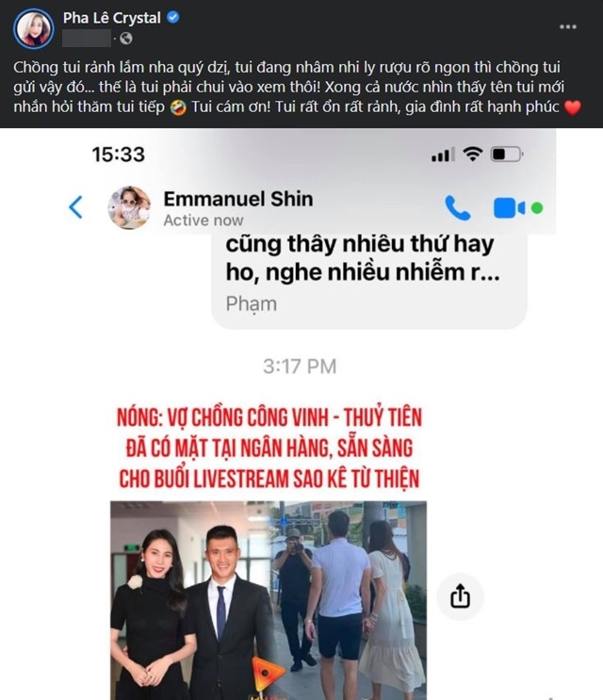Start a voice call with phone icon
This screenshot has height=700, width=603.
click(458, 208)
